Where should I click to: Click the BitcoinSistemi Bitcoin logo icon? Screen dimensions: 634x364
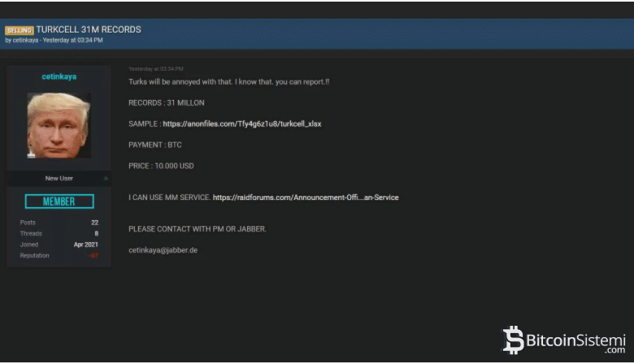coord(513,340)
